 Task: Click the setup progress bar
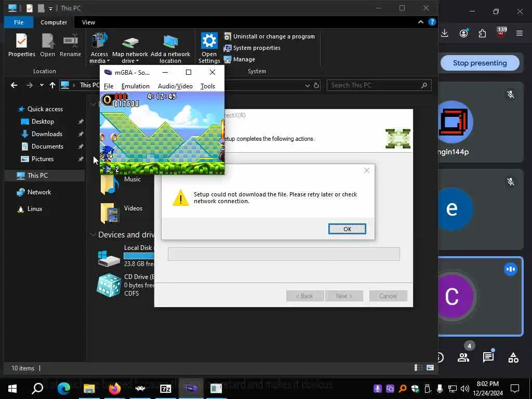point(284,254)
